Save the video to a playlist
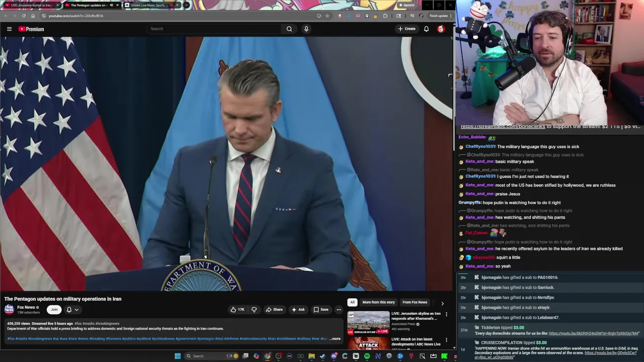 point(321,310)
